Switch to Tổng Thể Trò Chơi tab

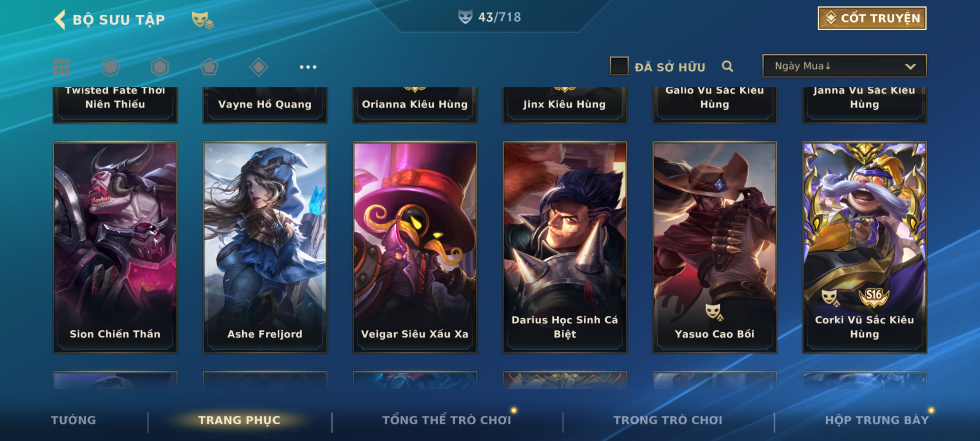[x=447, y=420]
